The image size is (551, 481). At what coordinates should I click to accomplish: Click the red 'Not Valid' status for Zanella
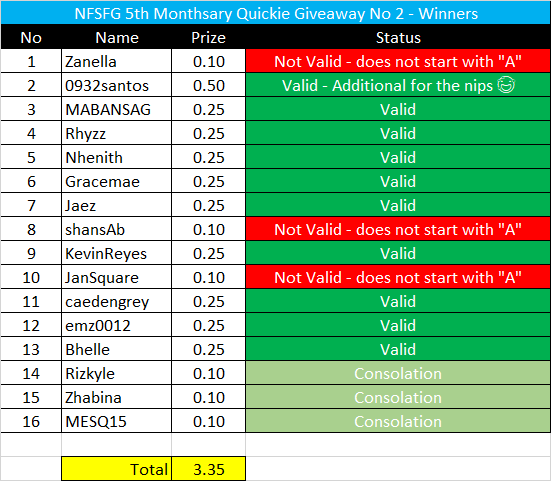coord(398,61)
